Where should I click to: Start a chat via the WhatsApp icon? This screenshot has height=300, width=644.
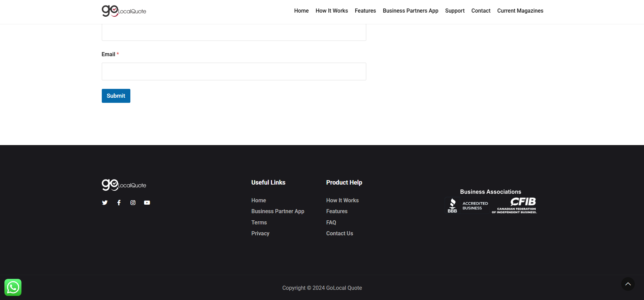tap(13, 287)
